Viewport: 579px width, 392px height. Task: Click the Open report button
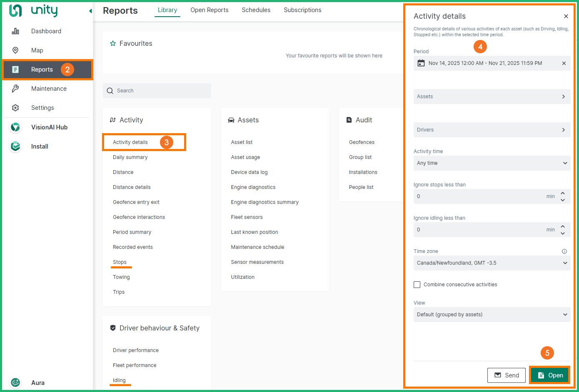click(550, 375)
